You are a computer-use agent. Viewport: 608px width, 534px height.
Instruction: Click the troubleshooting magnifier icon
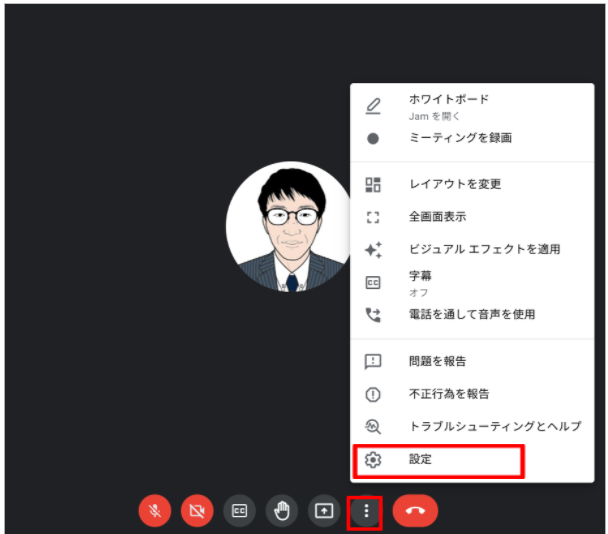click(x=373, y=427)
